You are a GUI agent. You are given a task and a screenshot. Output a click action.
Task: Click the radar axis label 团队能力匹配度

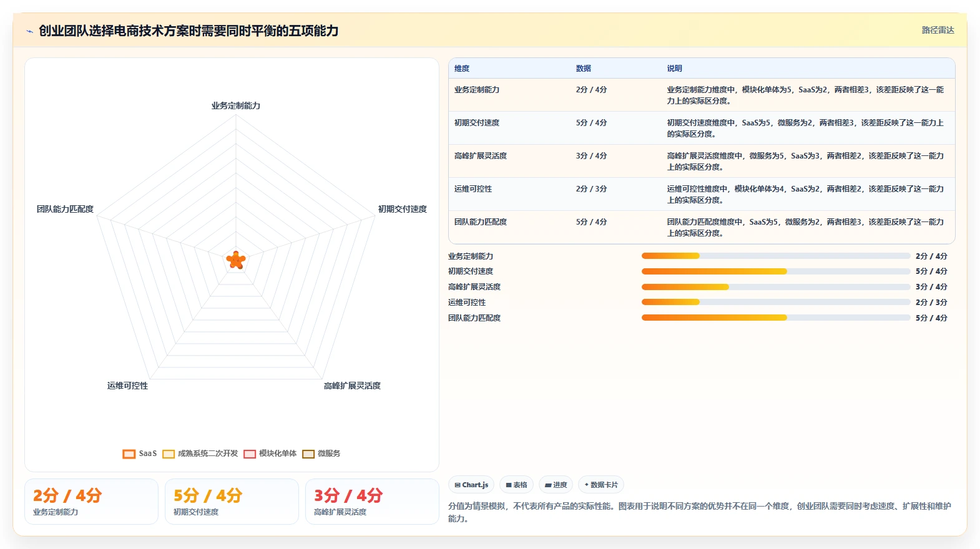(65, 209)
